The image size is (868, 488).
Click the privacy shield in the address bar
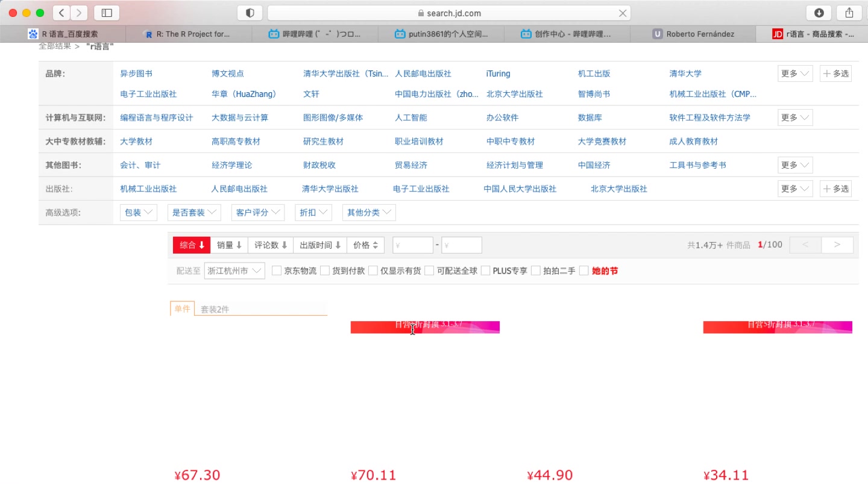click(x=250, y=13)
